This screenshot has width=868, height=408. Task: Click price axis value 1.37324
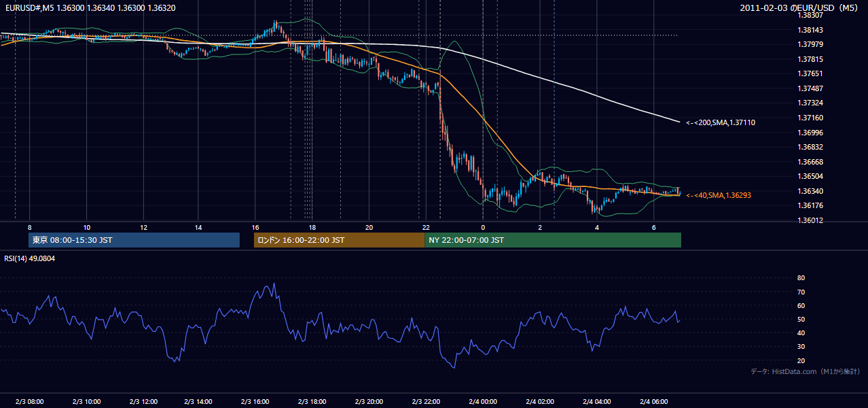(810, 103)
